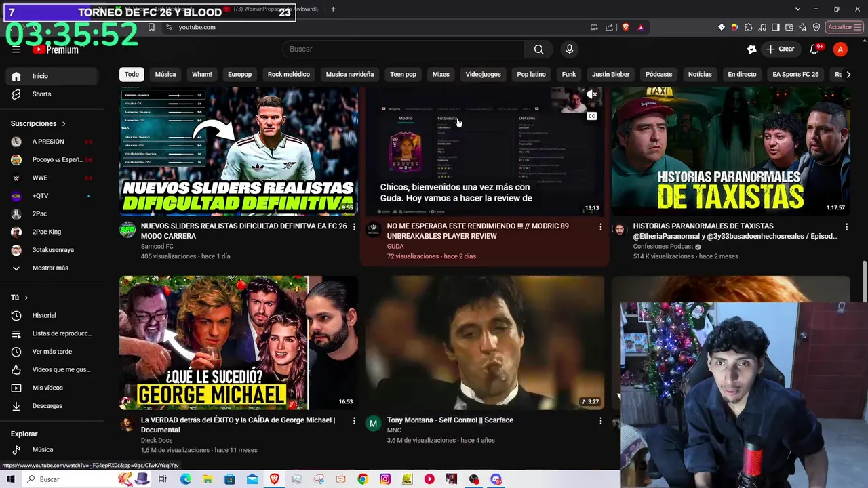
Task: Select the Europop filter chip
Action: pyautogui.click(x=239, y=75)
